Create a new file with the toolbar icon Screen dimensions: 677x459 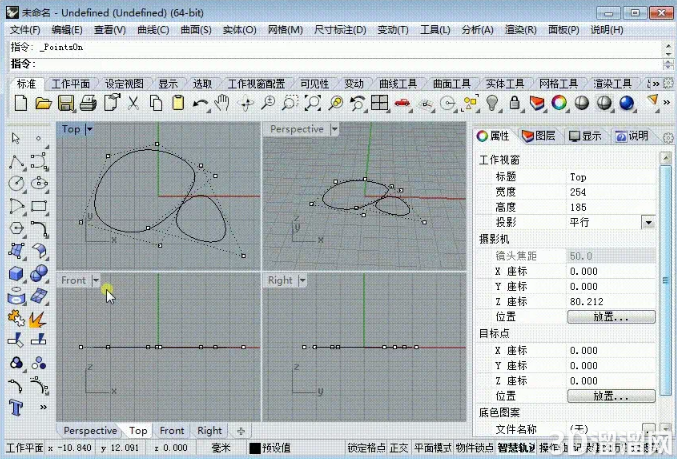click(21, 104)
